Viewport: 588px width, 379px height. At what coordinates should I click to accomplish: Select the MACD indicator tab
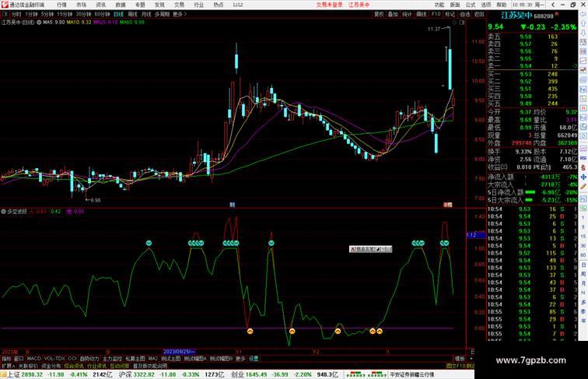pyautogui.click(x=33, y=359)
